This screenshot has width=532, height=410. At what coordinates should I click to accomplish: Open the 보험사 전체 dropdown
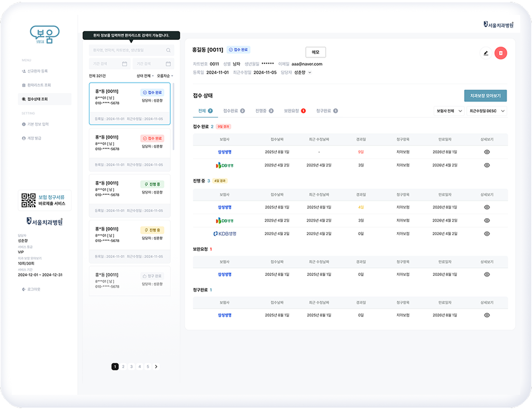(449, 111)
